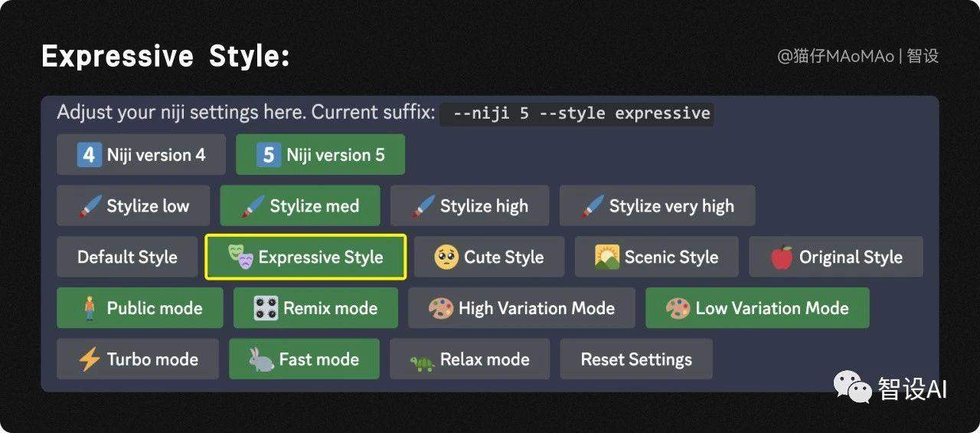Toggle Remix mode
980x433 pixels.
pos(315,308)
